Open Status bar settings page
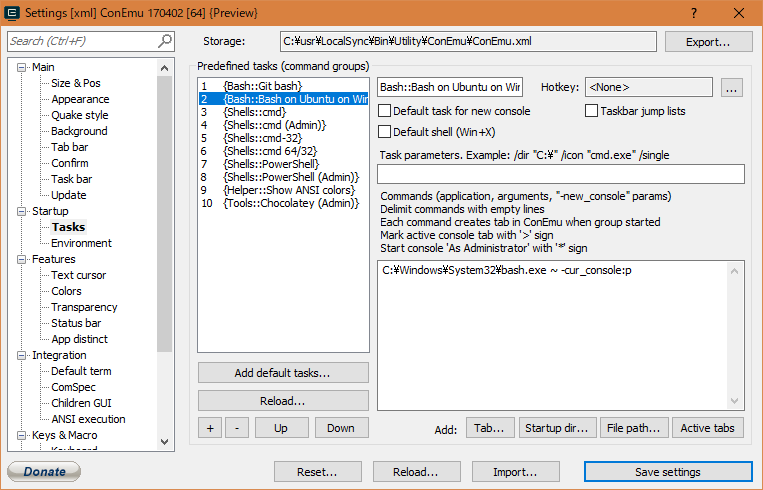The height and width of the screenshot is (490, 763). pyautogui.click(x=76, y=323)
